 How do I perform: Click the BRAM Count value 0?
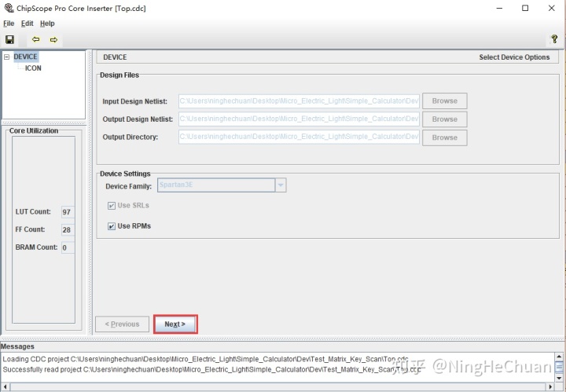(68, 247)
